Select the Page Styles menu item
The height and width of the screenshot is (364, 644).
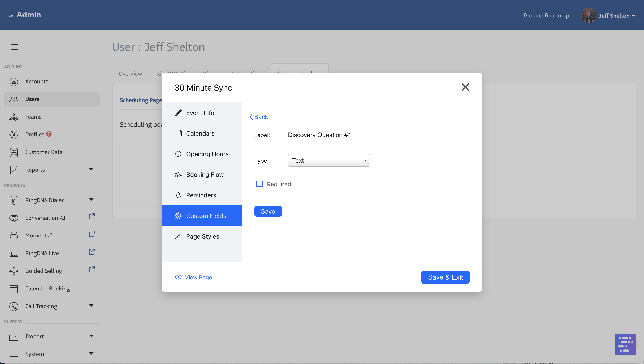pyautogui.click(x=202, y=236)
